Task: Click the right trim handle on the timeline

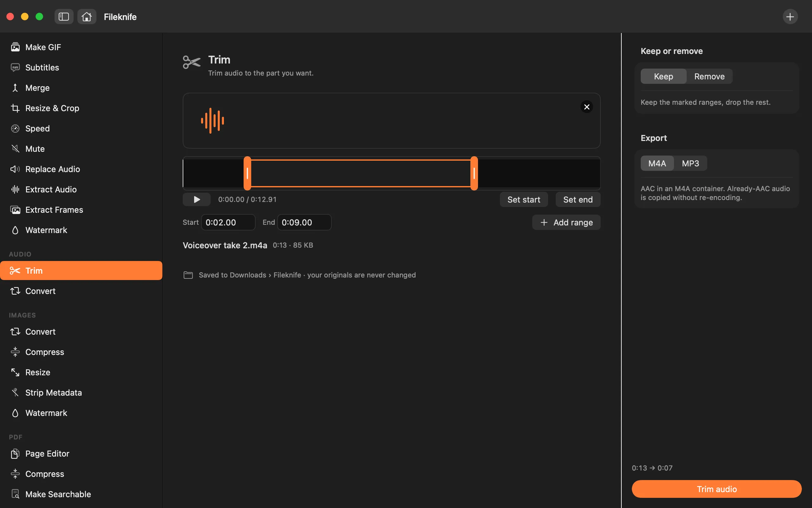Action: point(474,173)
